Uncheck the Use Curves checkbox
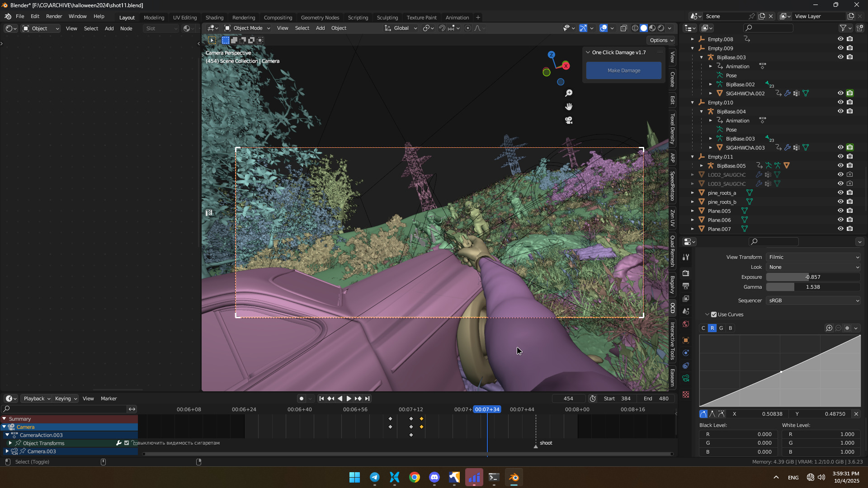Viewport: 868px width, 488px height. pos(714,314)
